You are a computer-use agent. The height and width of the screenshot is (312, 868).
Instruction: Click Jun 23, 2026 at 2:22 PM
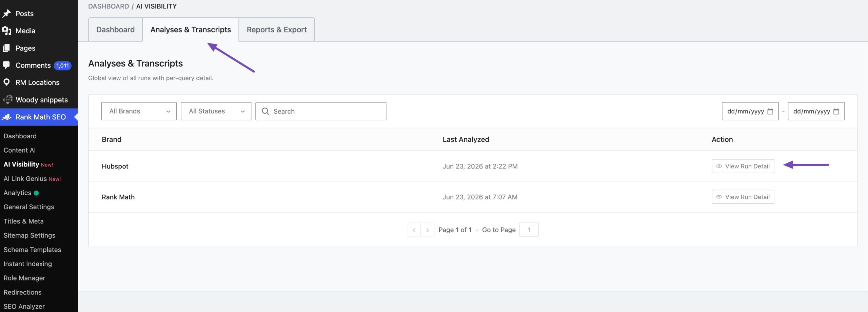(x=480, y=166)
